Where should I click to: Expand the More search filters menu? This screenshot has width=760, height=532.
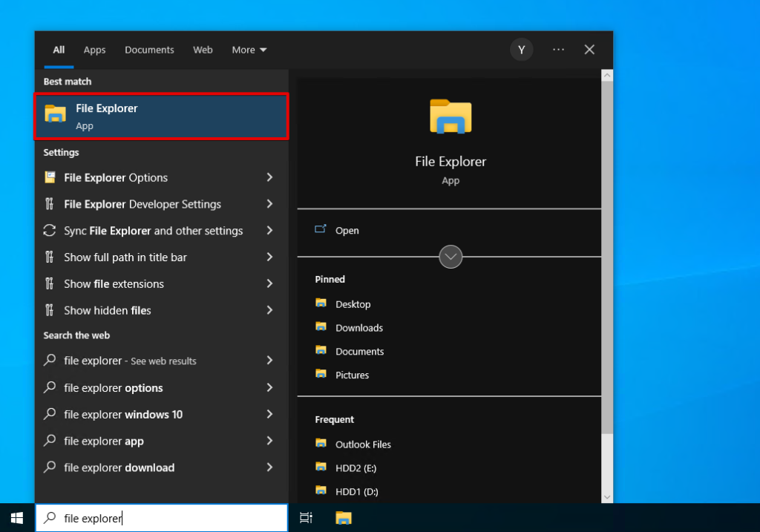point(249,49)
